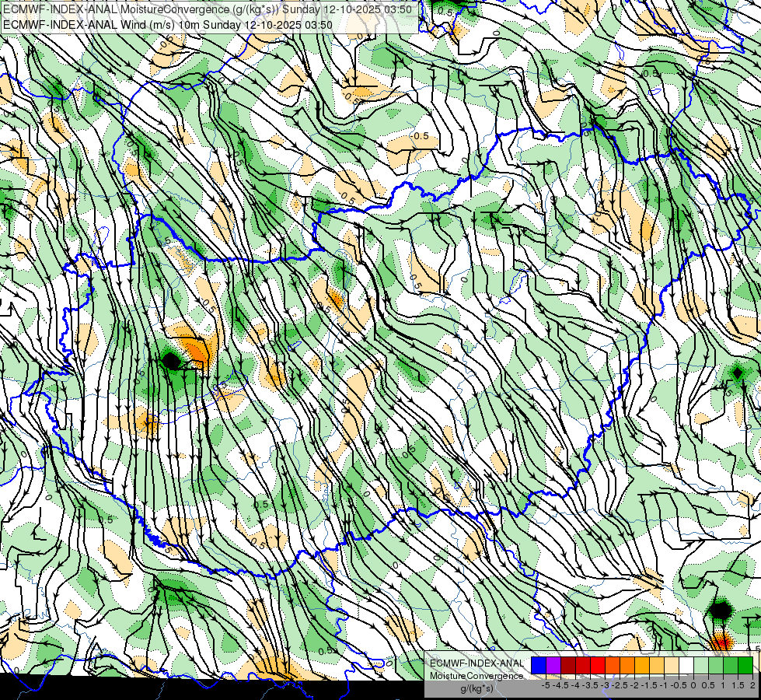
Task: Click the legend label MoistureConvergence
Action: 476,676
